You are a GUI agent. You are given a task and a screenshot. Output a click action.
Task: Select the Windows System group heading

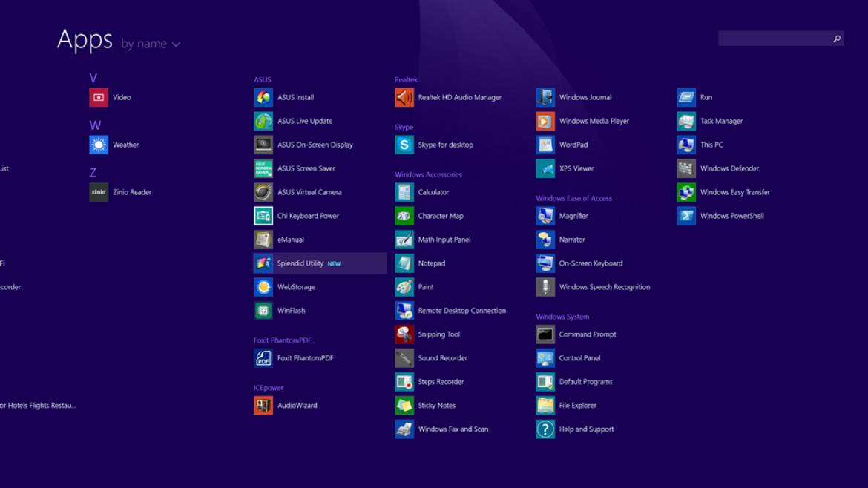(x=562, y=317)
